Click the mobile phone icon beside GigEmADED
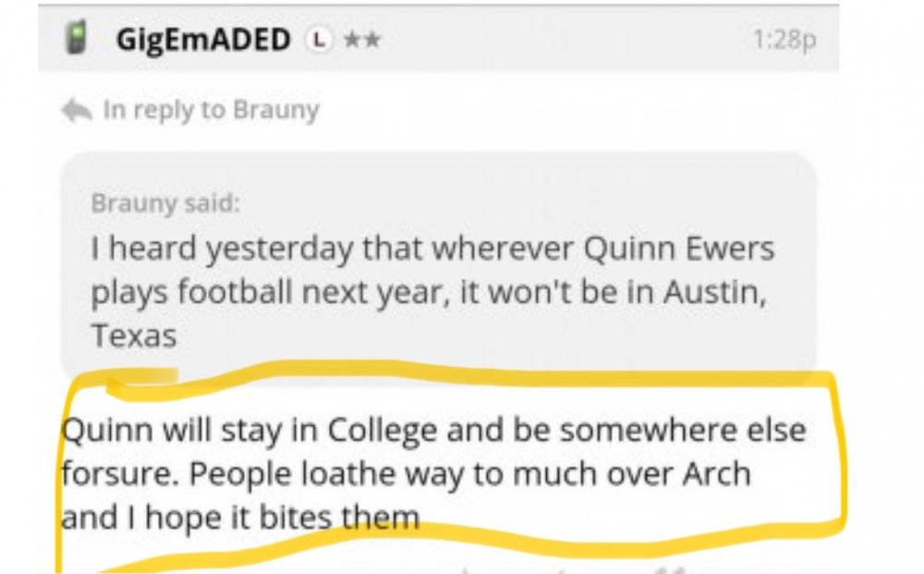Image resolution: width=924 pixels, height=574 pixels. click(x=75, y=39)
